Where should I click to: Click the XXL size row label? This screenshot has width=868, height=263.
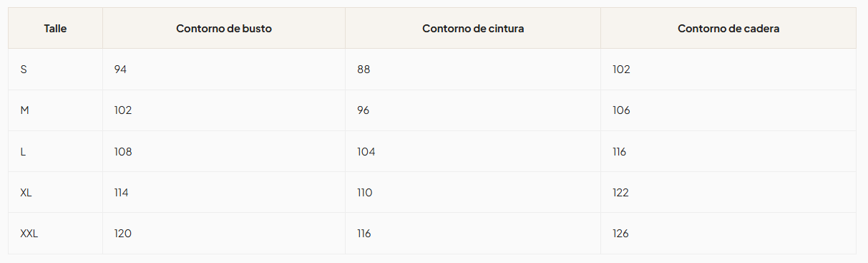click(x=29, y=234)
